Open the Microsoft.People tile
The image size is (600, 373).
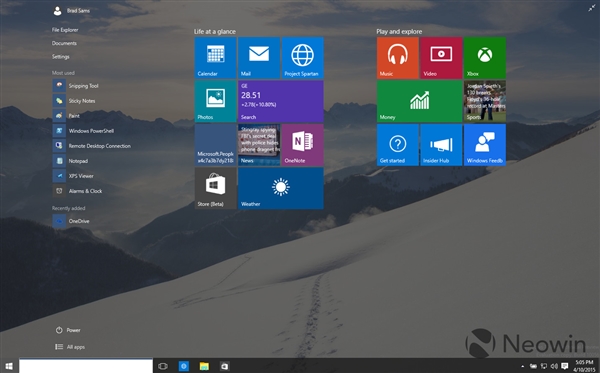(215, 145)
